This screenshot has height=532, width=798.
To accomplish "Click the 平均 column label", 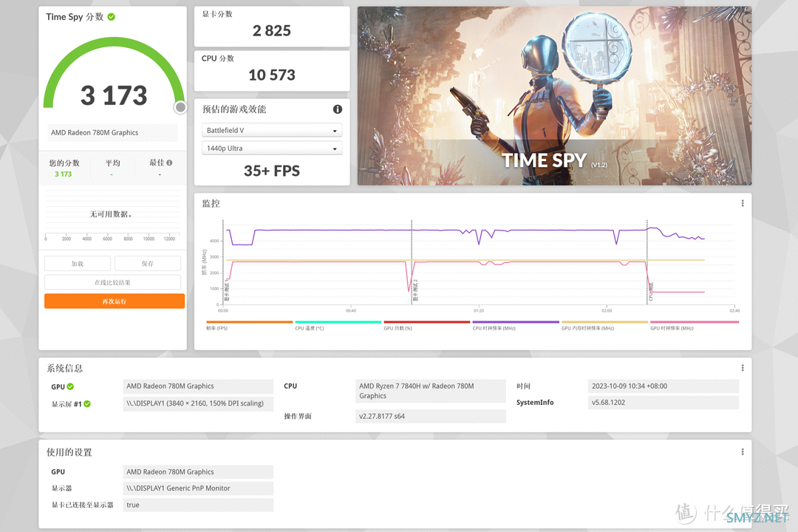I will pyautogui.click(x=112, y=163).
